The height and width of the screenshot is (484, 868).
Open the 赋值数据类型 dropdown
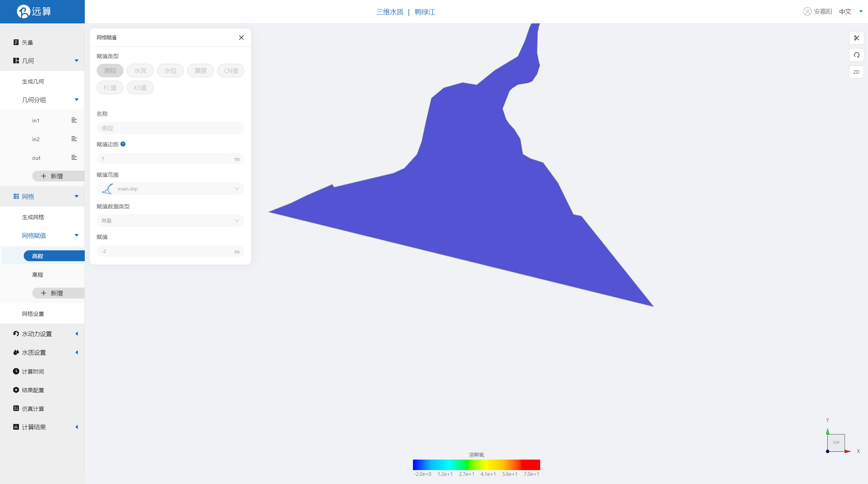(170, 220)
